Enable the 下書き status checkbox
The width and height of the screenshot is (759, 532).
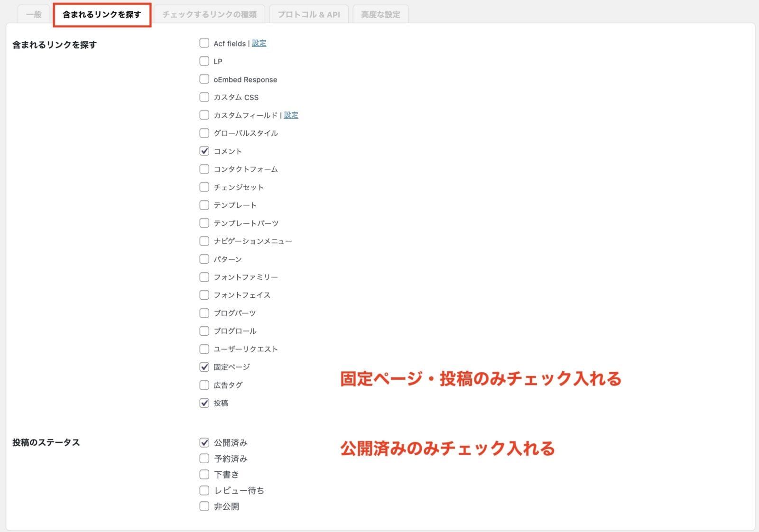tap(204, 475)
